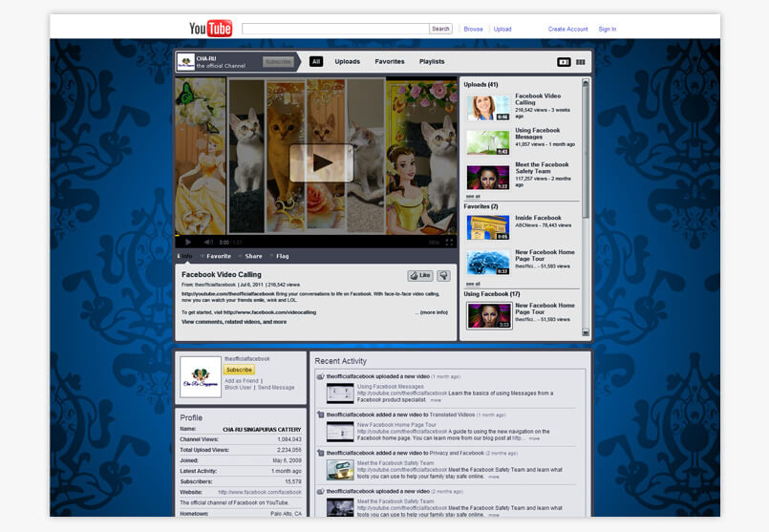The width and height of the screenshot is (769, 532).
Task: Click Block User
Action: click(x=238, y=388)
